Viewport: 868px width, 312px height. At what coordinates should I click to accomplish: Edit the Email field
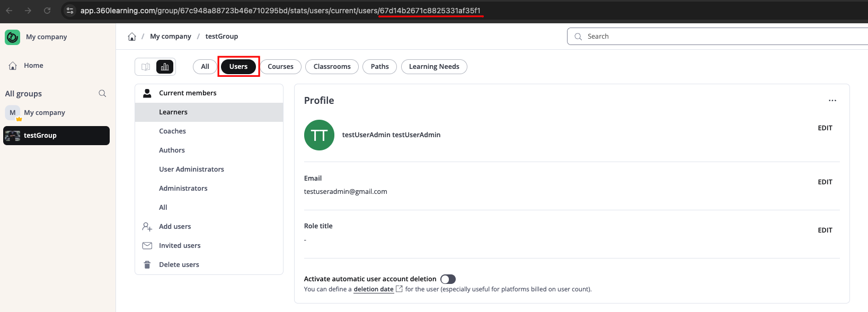(825, 182)
